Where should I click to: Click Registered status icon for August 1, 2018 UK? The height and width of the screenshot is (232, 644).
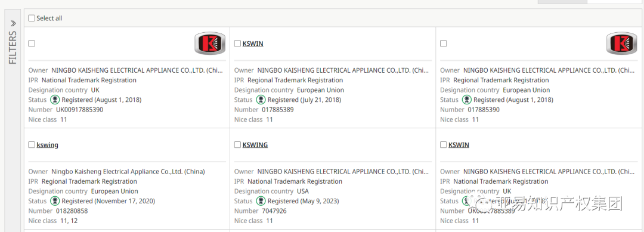point(55,100)
